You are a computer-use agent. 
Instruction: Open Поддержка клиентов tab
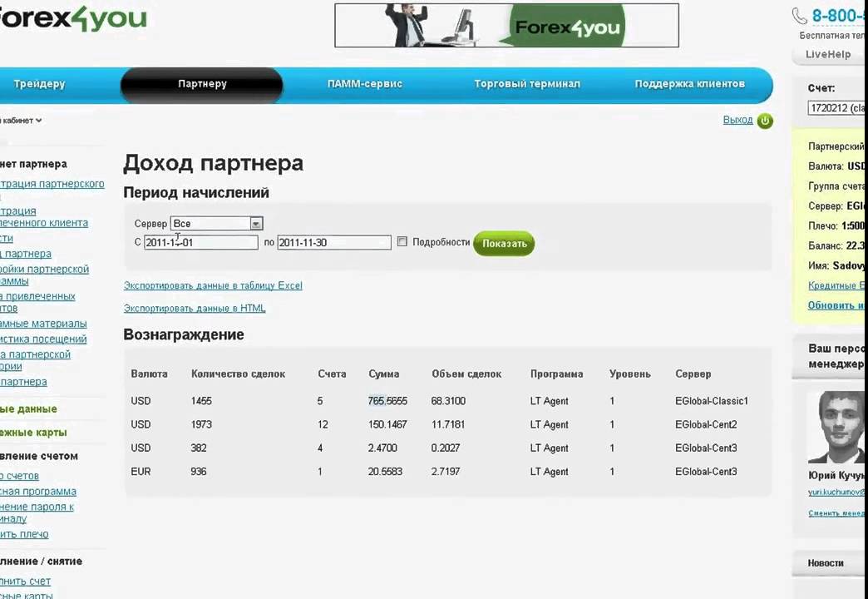(x=690, y=84)
